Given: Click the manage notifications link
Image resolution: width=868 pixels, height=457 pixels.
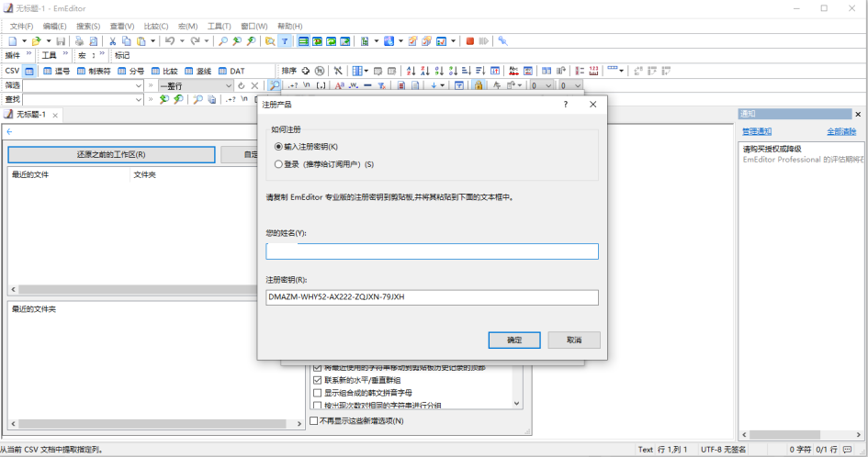Looking at the screenshot, I should point(757,131).
